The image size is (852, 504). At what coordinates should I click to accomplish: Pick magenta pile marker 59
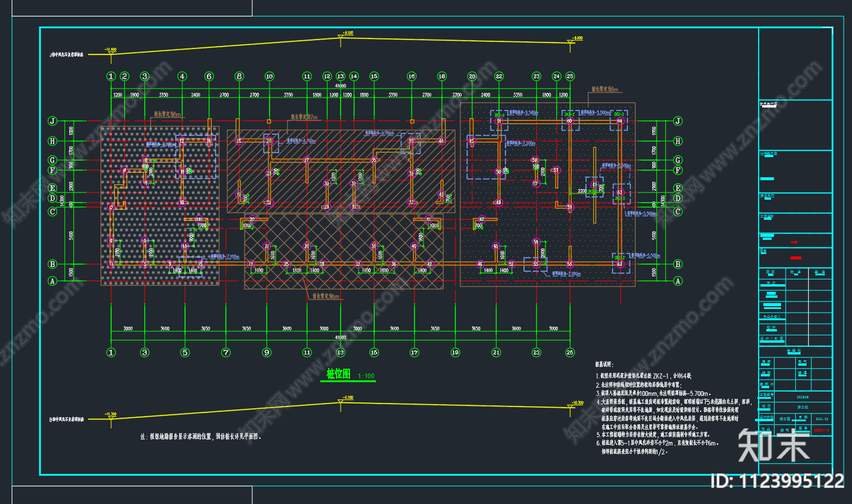click(570, 207)
